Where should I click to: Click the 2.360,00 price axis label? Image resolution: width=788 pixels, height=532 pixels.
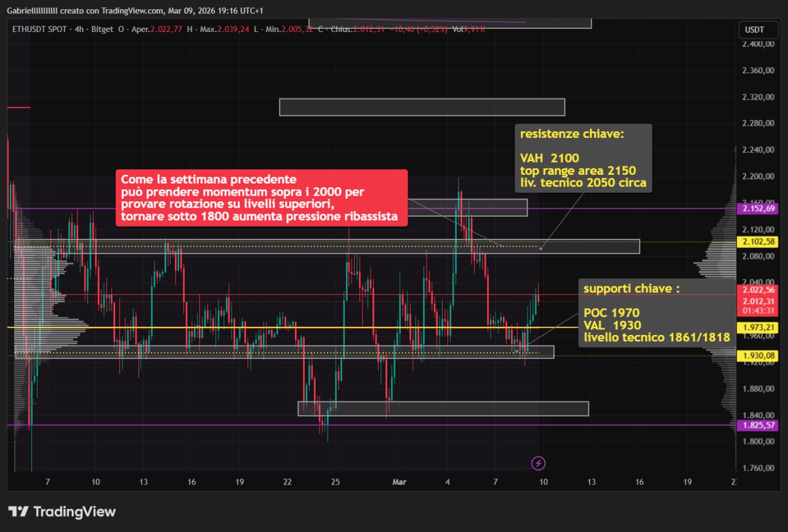(x=757, y=71)
